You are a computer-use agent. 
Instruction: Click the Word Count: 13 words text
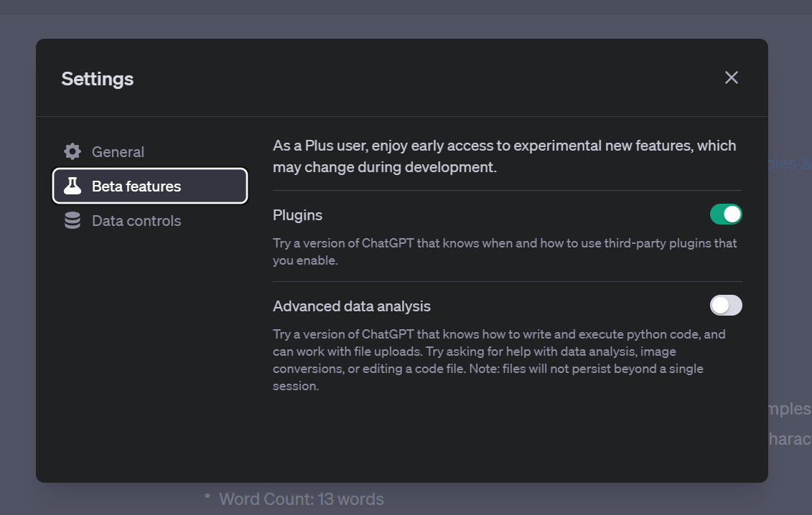(301, 499)
